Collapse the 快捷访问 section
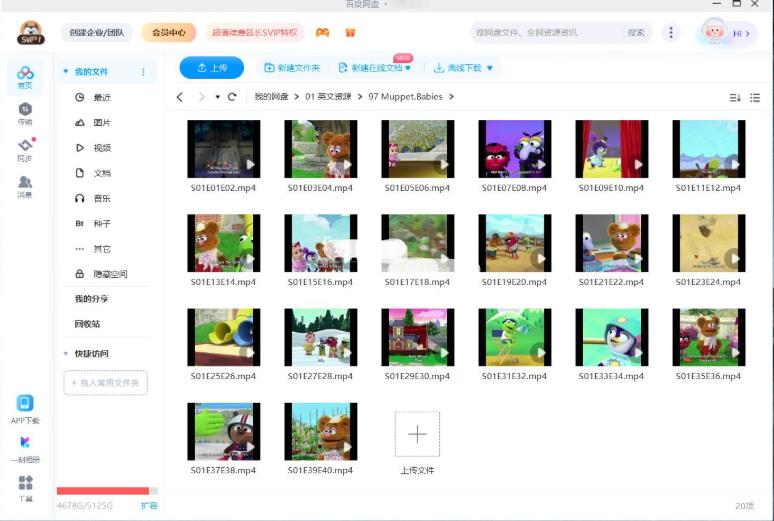The height and width of the screenshot is (521, 774). [66, 354]
